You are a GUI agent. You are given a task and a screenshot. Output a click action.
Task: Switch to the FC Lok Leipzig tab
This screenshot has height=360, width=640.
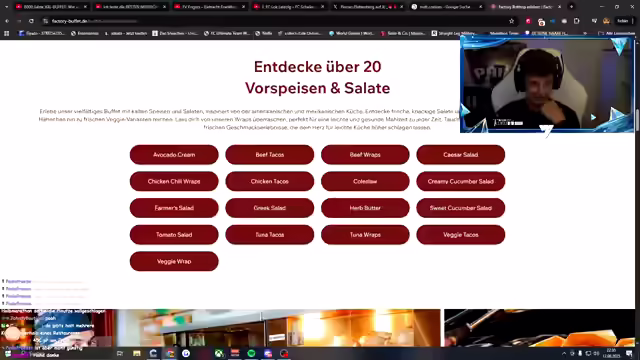tap(288, 7)
